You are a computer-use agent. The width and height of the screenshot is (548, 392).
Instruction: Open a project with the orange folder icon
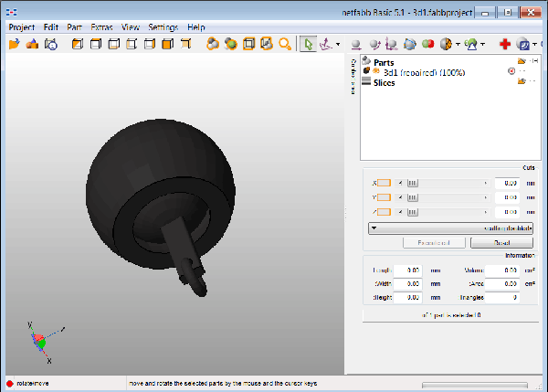click(x=14, y=44)
